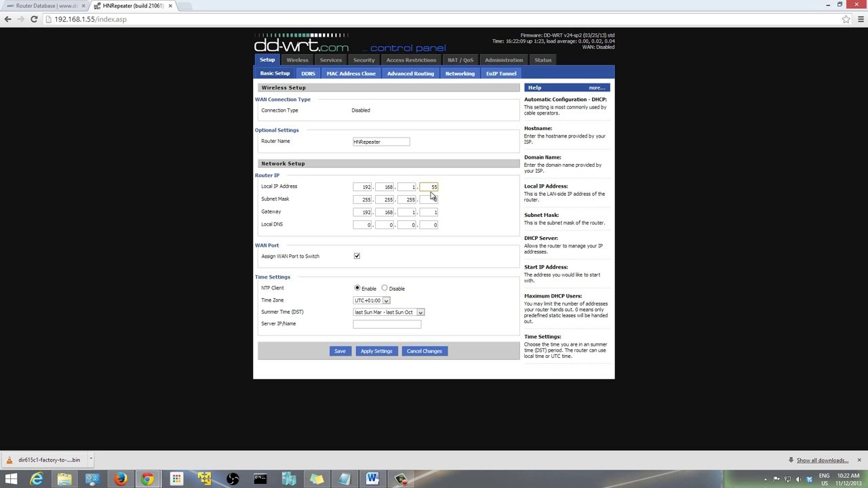868x488 pixels.
Task: Open the downloaded dir615c1 bin file
Action: click(44, 460)
